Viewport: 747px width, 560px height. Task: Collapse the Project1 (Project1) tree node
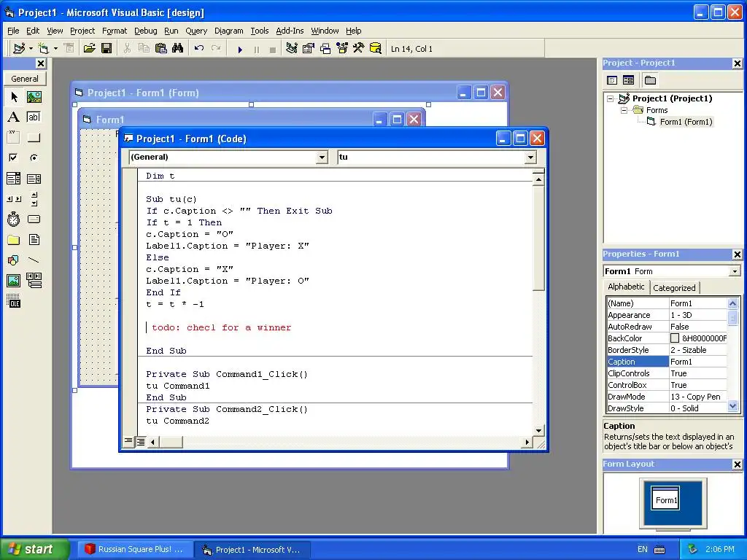pos(611,98)
